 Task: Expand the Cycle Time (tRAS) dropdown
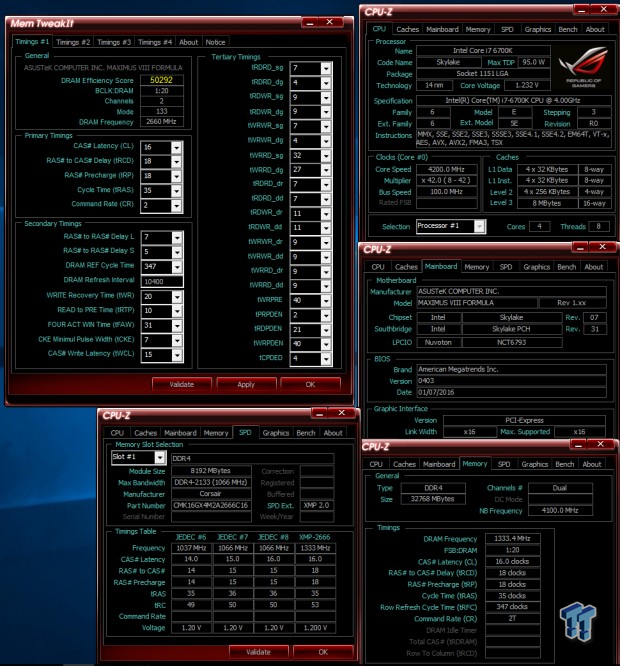tap(176, 191)
